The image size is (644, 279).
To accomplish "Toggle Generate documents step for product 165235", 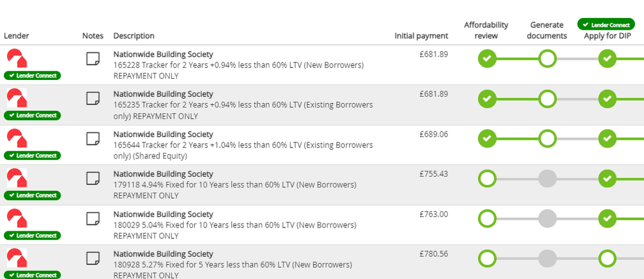I will [547, 99].
